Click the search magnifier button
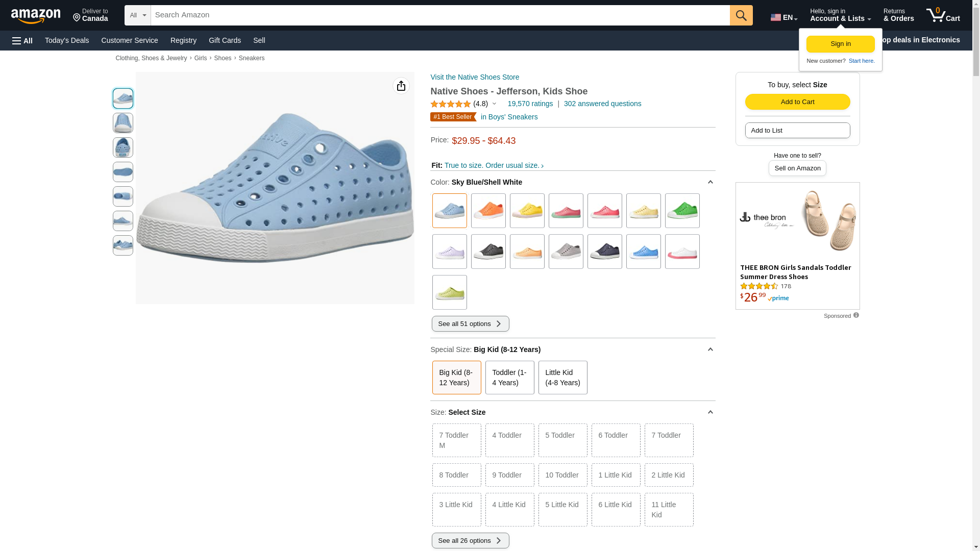The height and width of the screenshot is (551, 980). [x=741, y=15]
